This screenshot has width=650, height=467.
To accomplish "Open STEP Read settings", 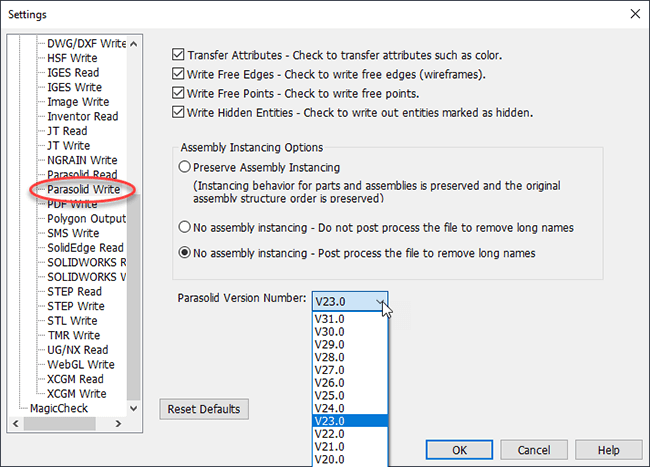I will tap(75, 291).
